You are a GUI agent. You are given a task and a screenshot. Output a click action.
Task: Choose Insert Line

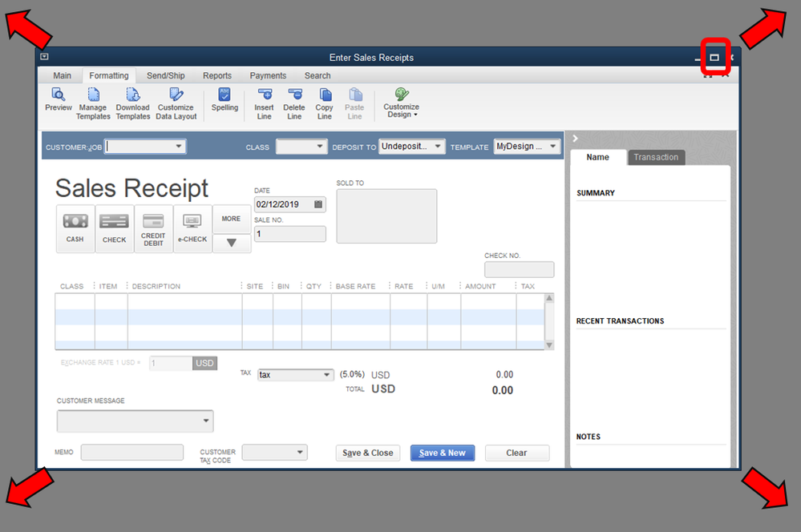(x=264, y=103)
